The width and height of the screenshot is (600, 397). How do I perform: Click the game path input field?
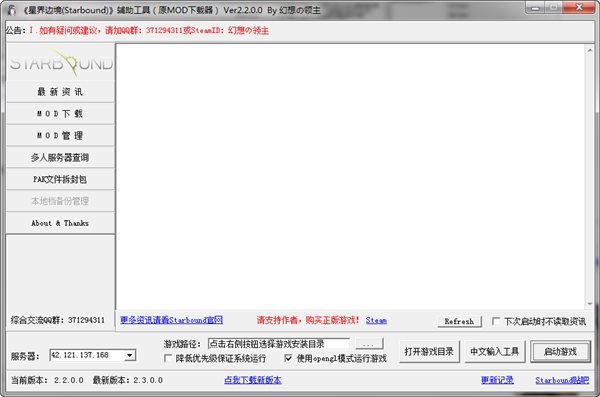(279, 343)
